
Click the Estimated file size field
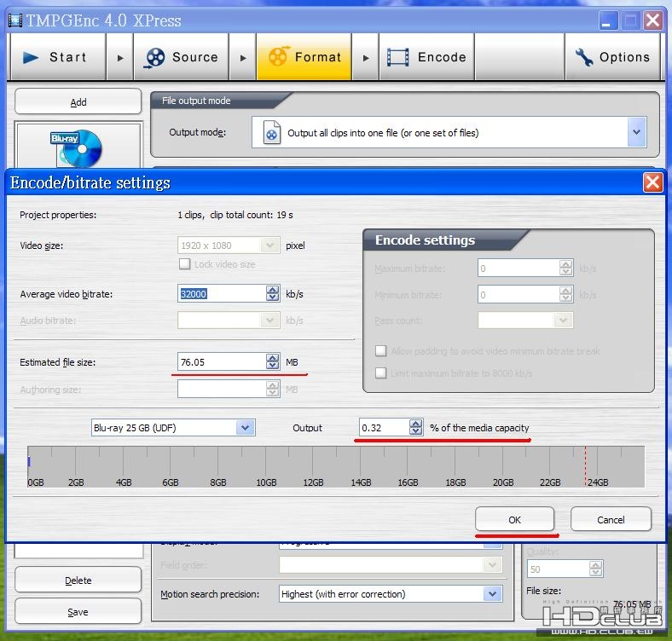[x=222, y=361]
